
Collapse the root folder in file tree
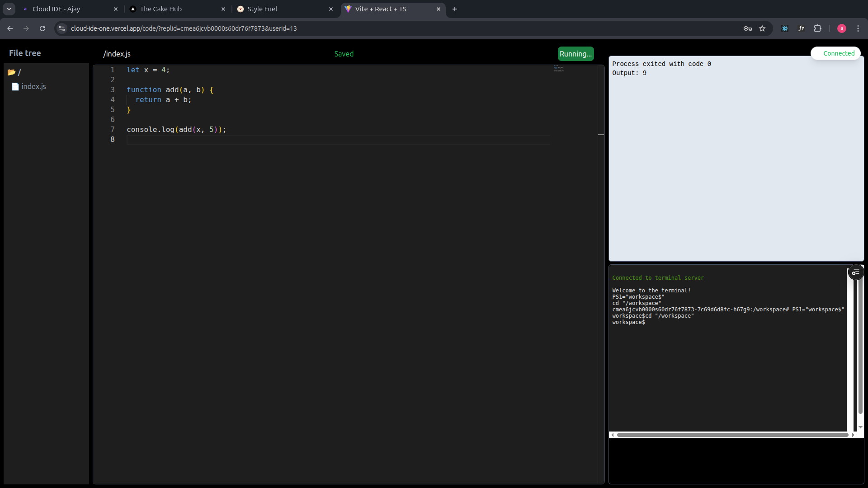click(14, 72)
